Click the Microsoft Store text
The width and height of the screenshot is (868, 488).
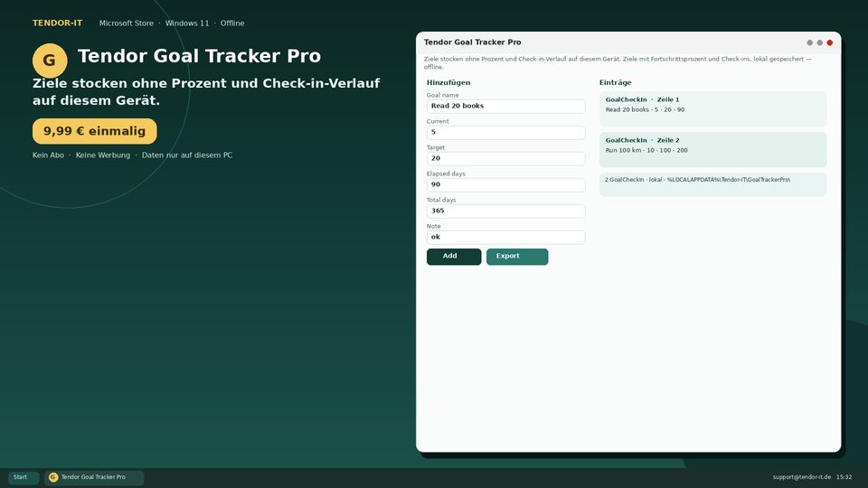pos(127,23)
